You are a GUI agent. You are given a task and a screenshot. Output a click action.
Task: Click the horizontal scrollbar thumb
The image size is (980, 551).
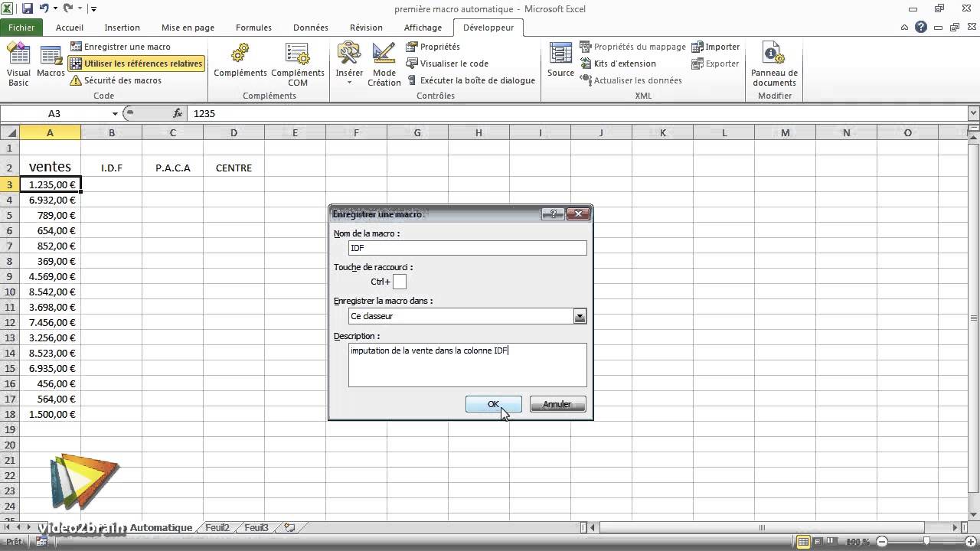click(x=762, y=527)
